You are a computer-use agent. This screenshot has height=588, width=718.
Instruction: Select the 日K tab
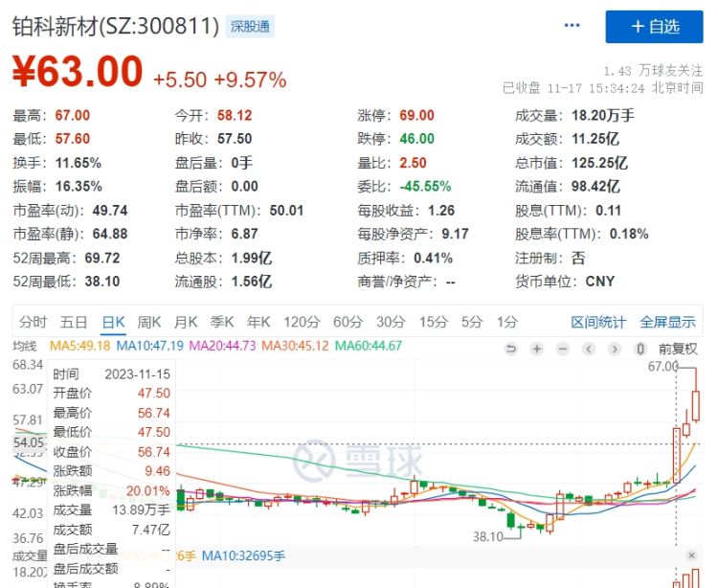pos(113,322)
